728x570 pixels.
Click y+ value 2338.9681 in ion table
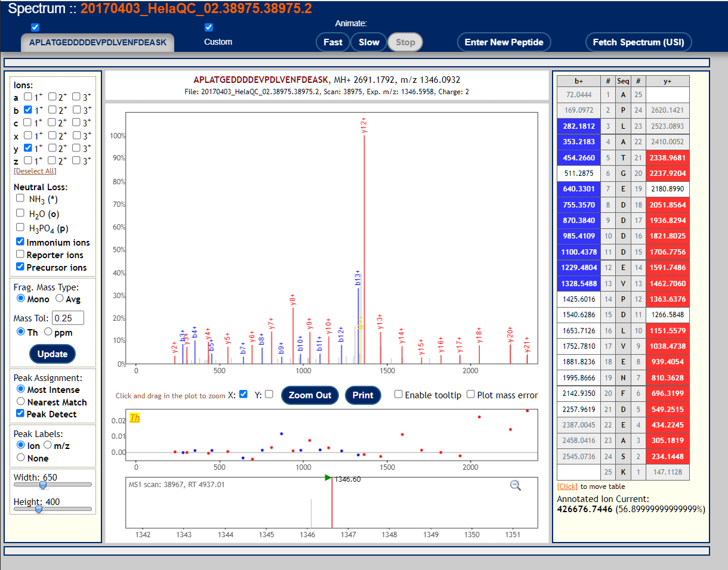[668, 157]
